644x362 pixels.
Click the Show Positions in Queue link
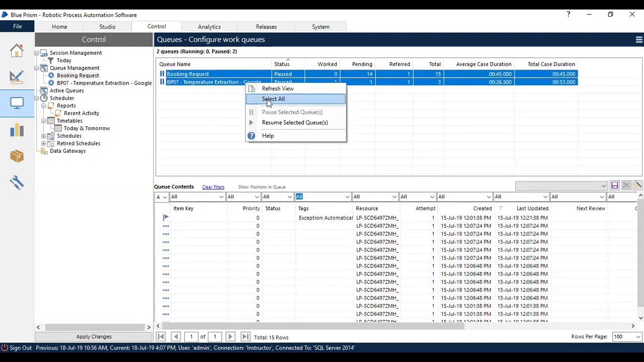pyautogui.click(x=262, y=187)
